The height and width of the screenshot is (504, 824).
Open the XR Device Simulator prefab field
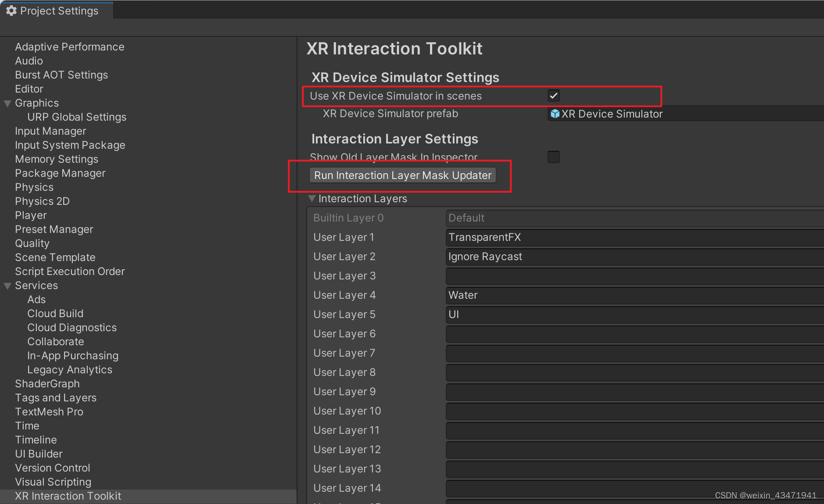[686, 114]
